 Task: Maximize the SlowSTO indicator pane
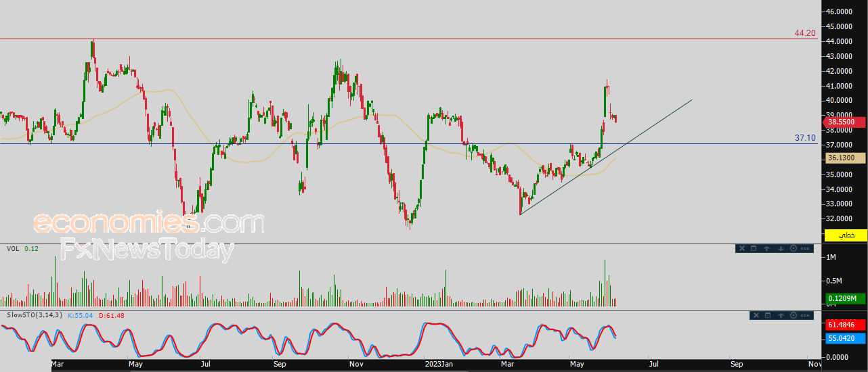[768, 315]
